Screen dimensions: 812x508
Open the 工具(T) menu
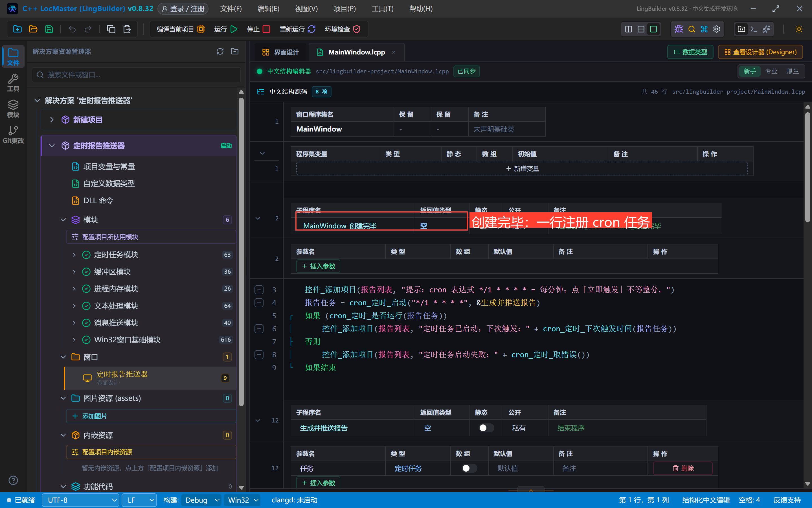point(382,9)
